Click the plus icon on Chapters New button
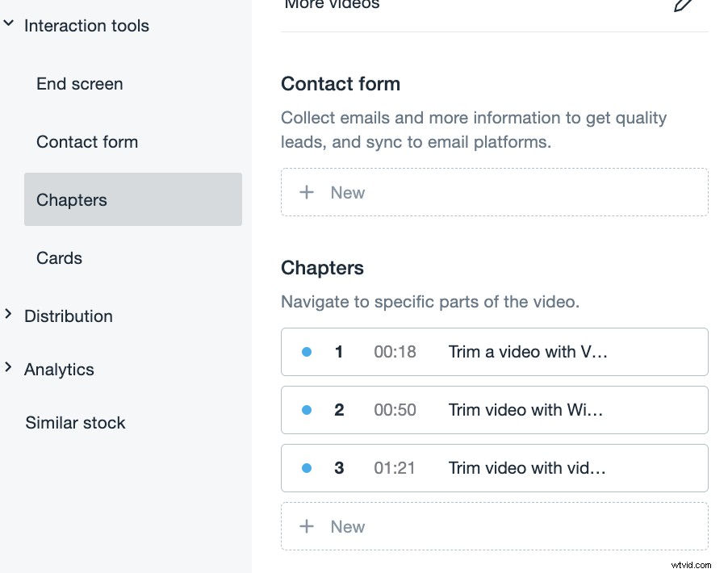728x573 pixels. tap(307, 526)
